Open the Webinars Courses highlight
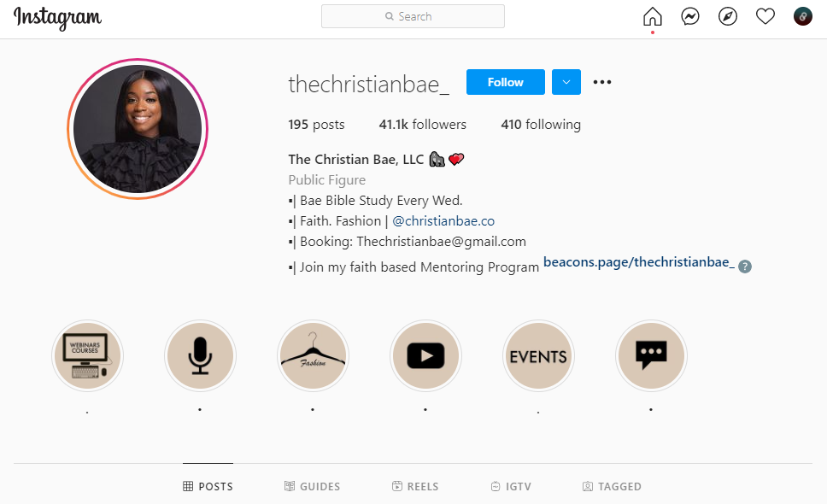Screen dimensions: 827x504 pos(87,356)
